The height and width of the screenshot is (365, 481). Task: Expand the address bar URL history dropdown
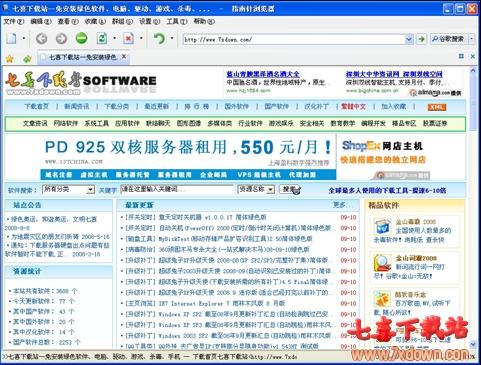[x=409, y=39]
